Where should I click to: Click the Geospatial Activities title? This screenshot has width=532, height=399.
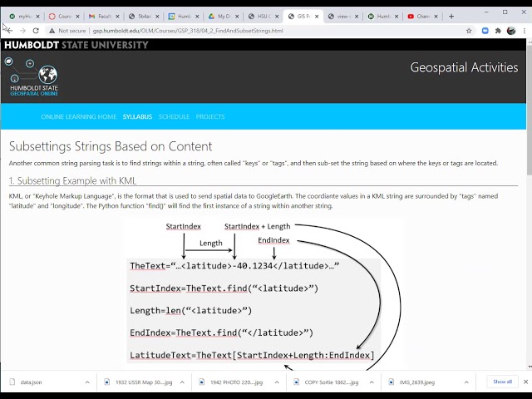pos(464,67)
